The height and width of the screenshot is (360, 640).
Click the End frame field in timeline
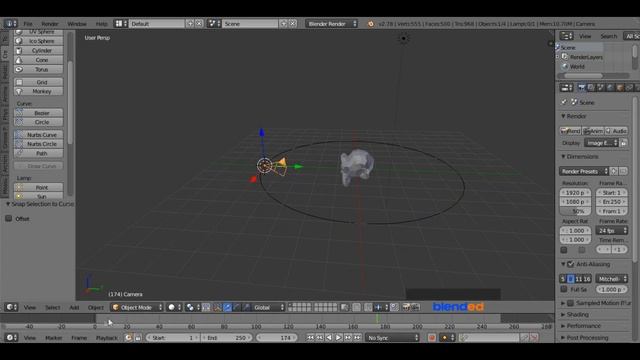tap(227, 338)
